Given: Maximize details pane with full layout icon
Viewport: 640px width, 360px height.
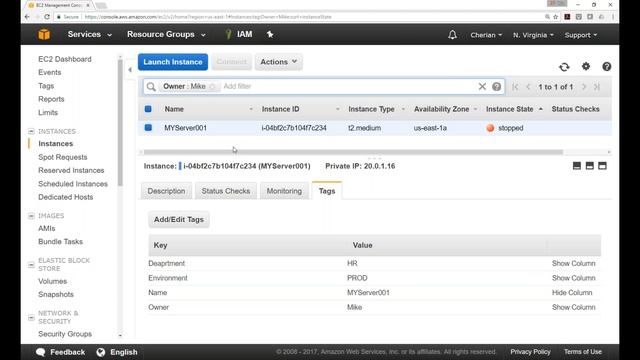Looking at the screenshot, I should click(x=602, y=166).
